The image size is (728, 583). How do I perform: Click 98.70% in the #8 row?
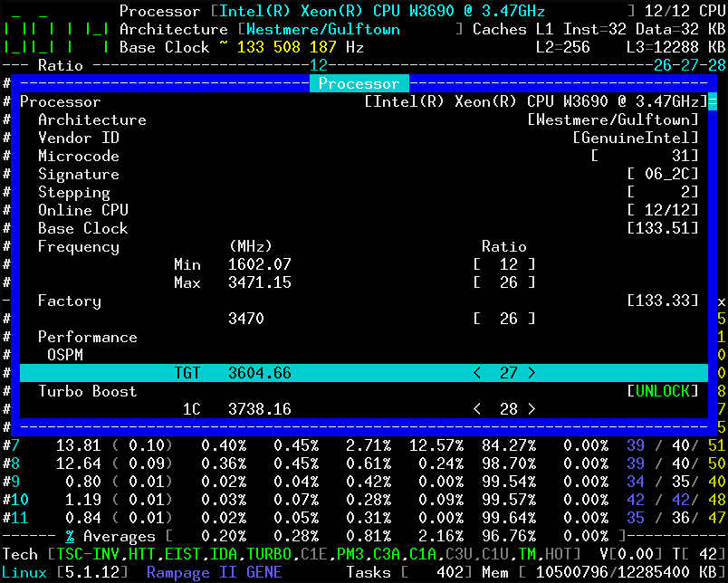(509, 464)
